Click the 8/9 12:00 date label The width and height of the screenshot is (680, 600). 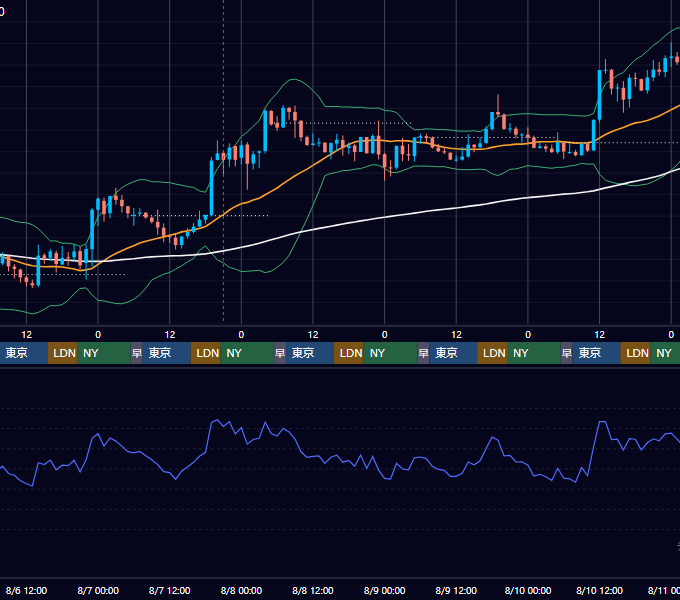456,590
